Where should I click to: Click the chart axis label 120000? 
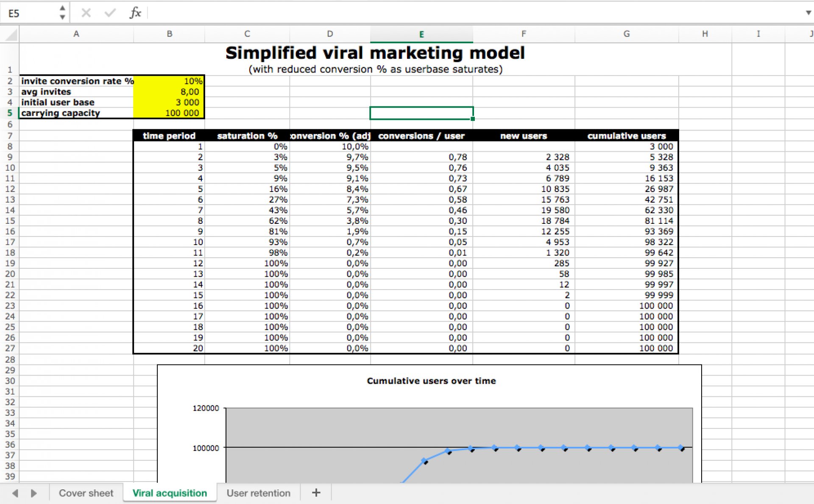pyautogui.click(x=206, y=408)
